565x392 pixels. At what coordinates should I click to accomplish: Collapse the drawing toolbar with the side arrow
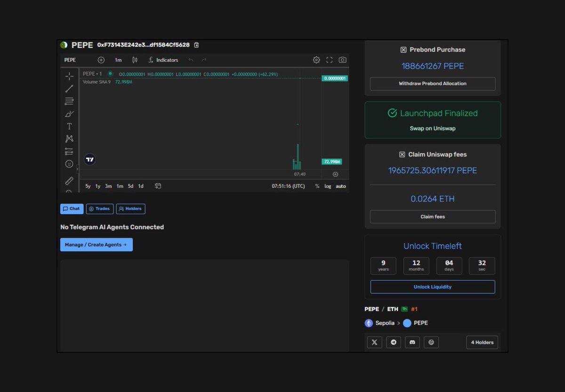click(x=78, y=168)
